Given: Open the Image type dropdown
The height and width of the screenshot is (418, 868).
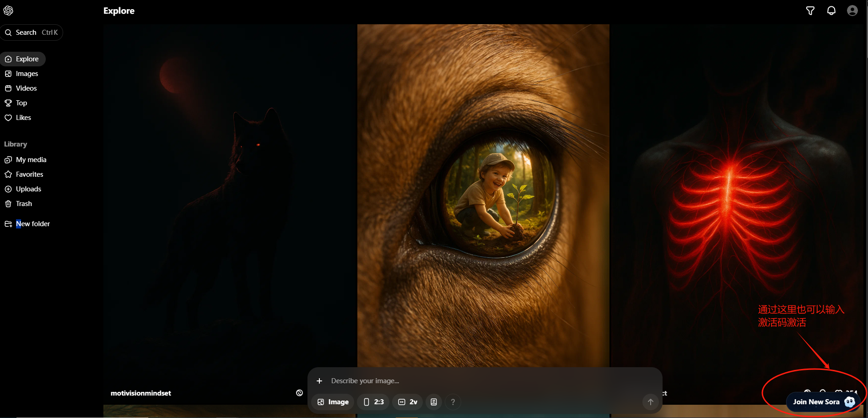Looking at the screenshot, I should point(333,402).
